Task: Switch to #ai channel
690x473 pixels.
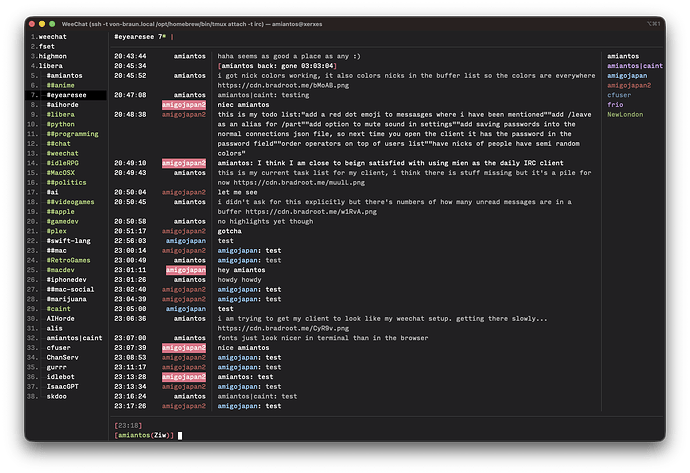Action: tap(52, 192)
